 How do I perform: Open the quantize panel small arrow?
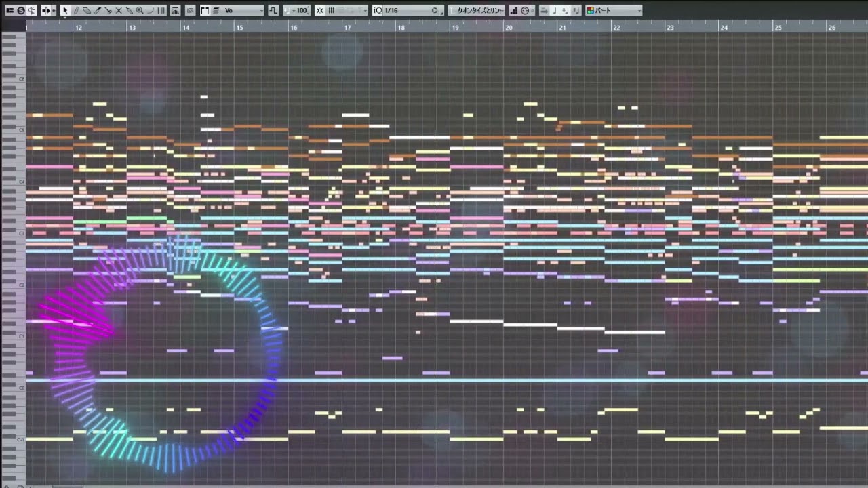coord(442,12)
